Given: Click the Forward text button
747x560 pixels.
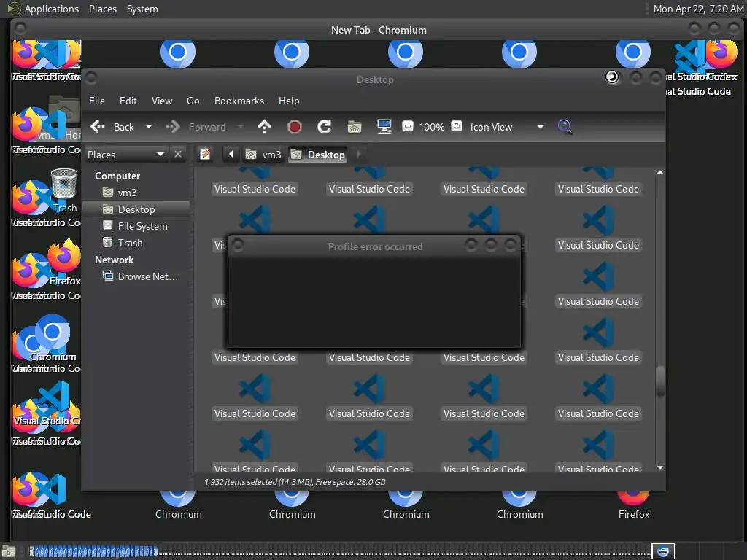Looking at the screenshot, I should click(x=207, y=127).
